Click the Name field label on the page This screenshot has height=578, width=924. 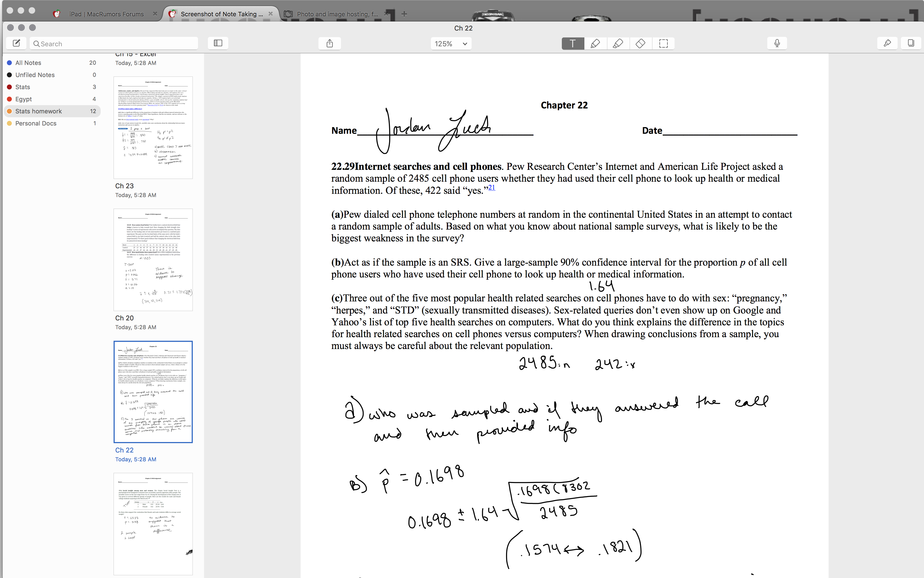[x=344, y=131]
